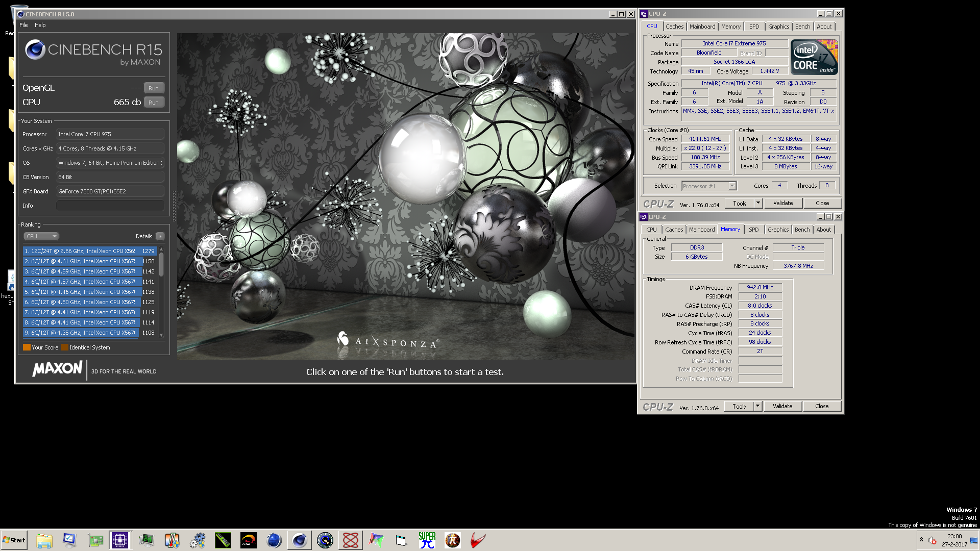Open Tools dropdown arrow in lower CPU-Z
Image resolution: width=980 pixels, height=551 pixels.
[x=757, y=406]
